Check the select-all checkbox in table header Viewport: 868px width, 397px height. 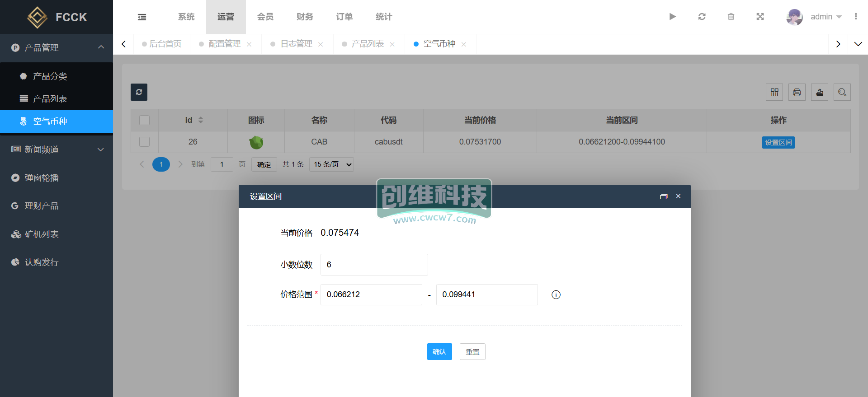(145, 120)
